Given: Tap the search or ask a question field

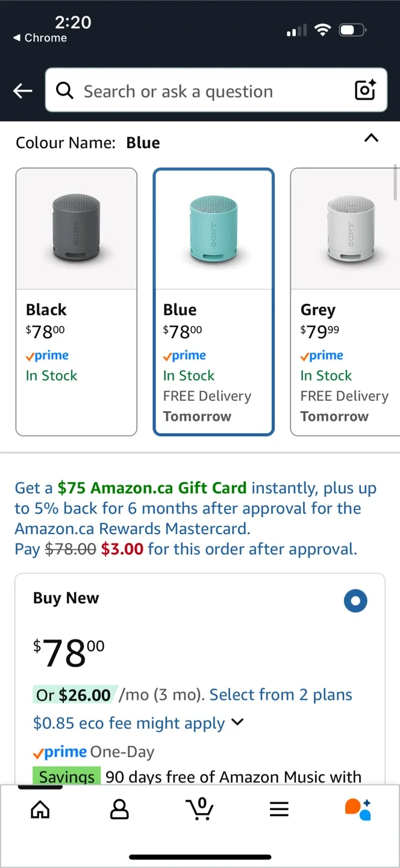Looking at the screenshot, I should point(211,91).
